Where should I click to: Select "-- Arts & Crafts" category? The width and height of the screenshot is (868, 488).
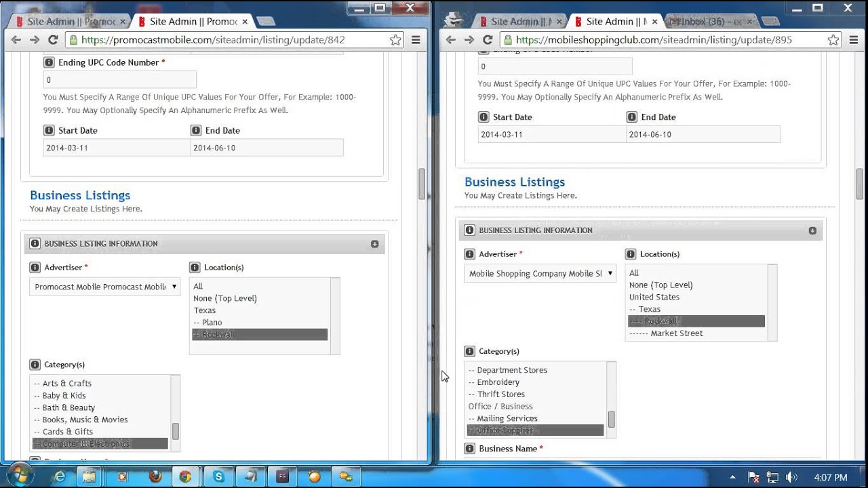click(100, 384)
